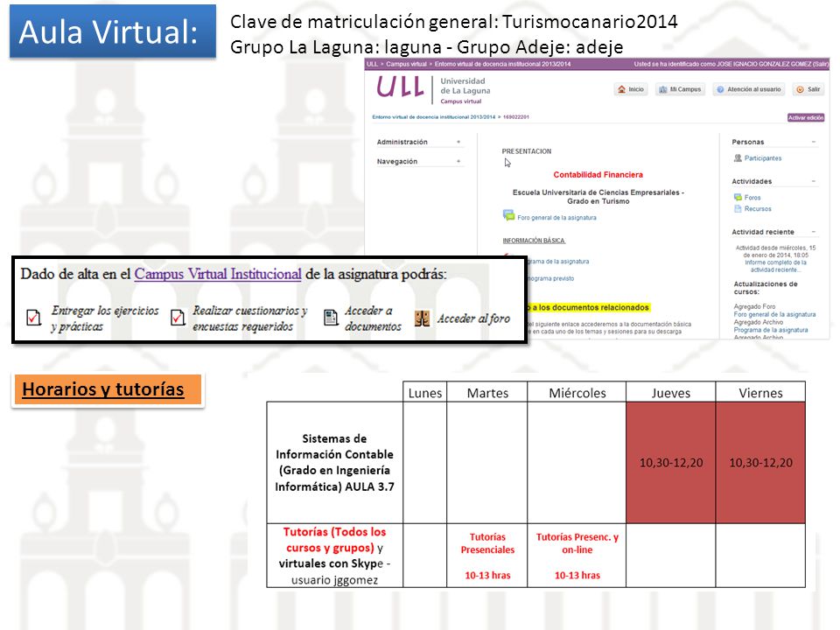Click the Activar edición button
The image size is (840, 630).
[806, 117]
